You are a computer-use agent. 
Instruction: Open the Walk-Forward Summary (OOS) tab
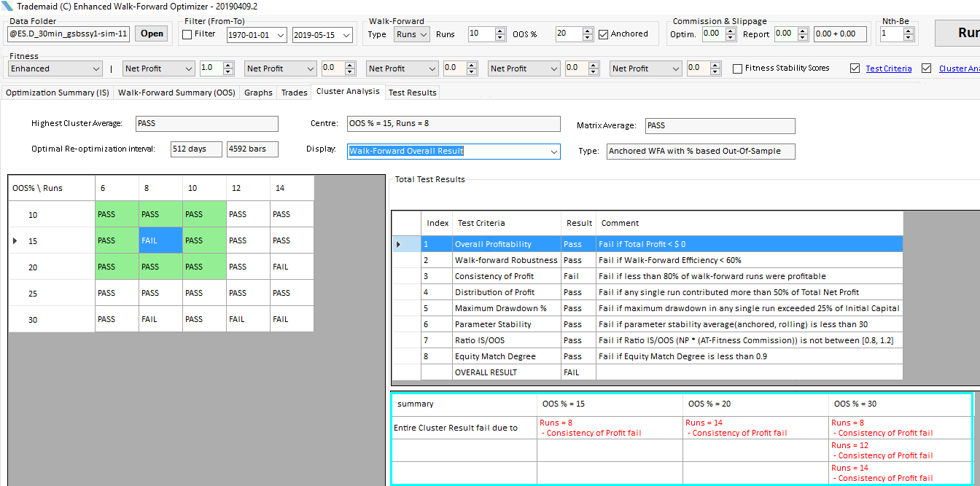(176, 93)
